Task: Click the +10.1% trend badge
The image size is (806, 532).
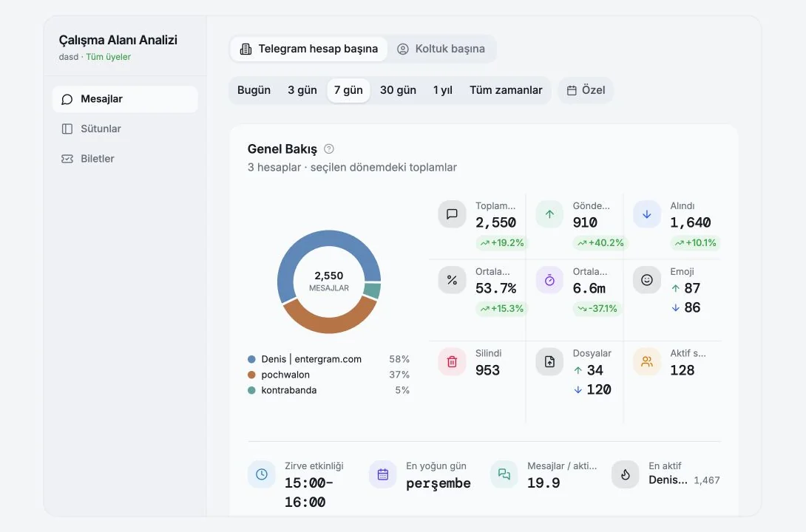Action: [x=696, y=243]
